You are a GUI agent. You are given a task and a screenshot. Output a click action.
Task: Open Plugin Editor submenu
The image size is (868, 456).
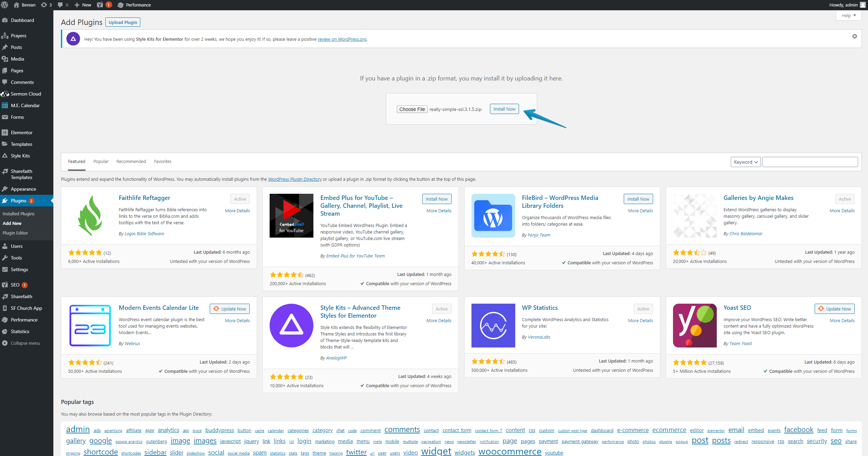[x=15, y=233]
